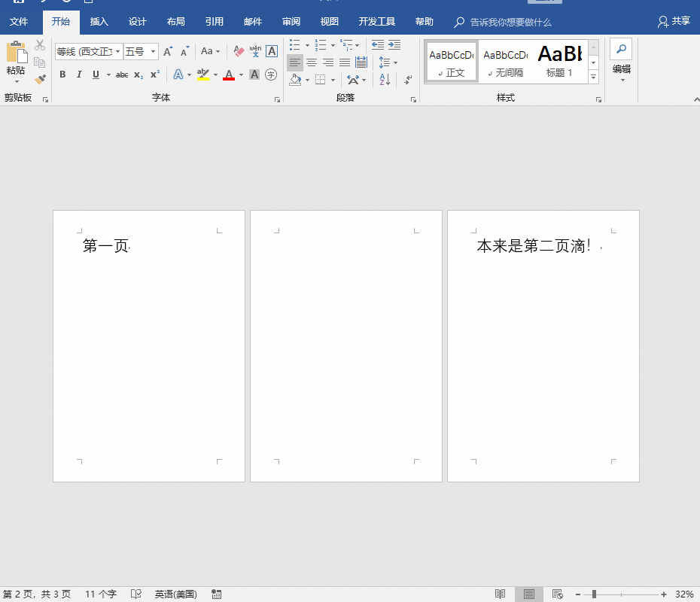Enable center paragraph alignment
This screenshot has height=602, width=700.
tap(312, 62)
